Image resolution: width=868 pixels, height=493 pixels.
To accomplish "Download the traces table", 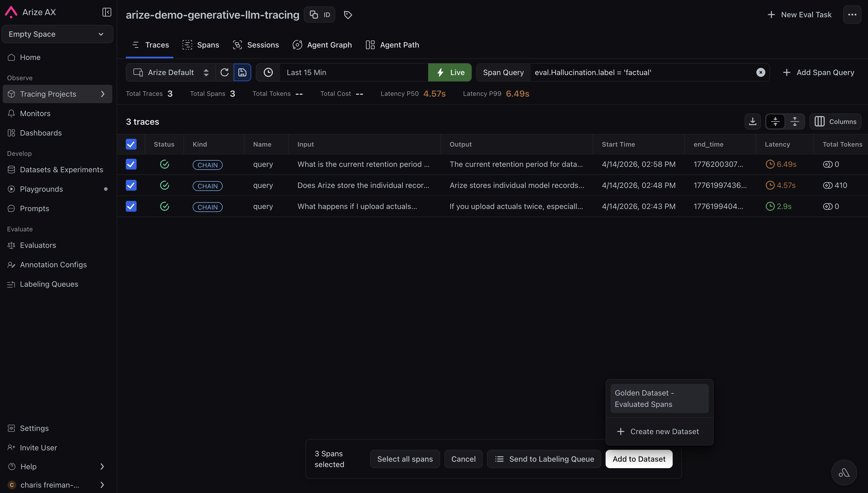I will pos(752,121).
